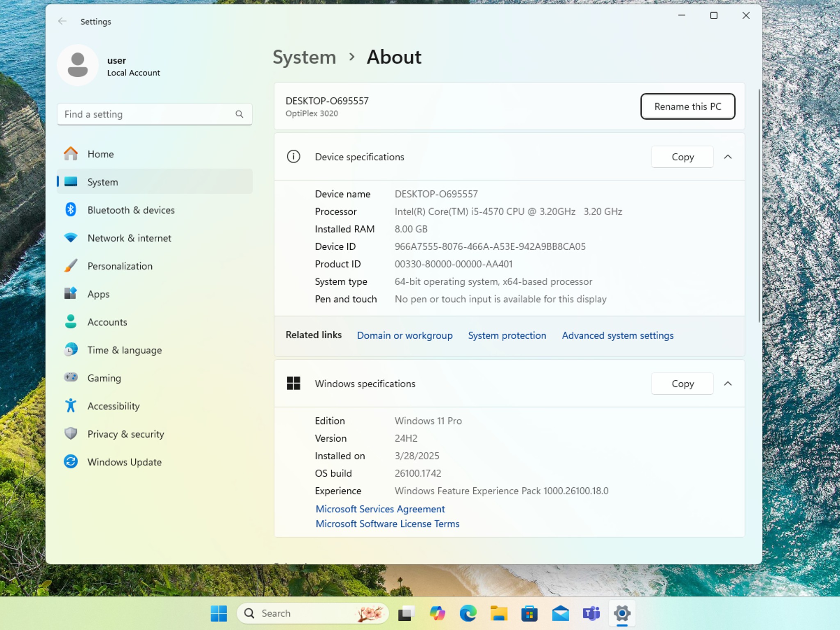
Task: Go to Windows Update section
Action: (154, 462)
